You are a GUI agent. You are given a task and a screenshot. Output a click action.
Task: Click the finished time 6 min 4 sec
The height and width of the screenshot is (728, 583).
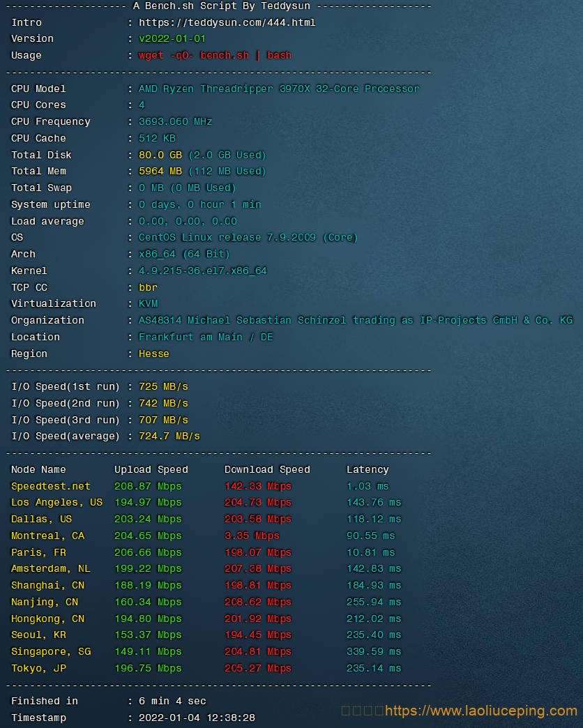[x=172, y=702]
